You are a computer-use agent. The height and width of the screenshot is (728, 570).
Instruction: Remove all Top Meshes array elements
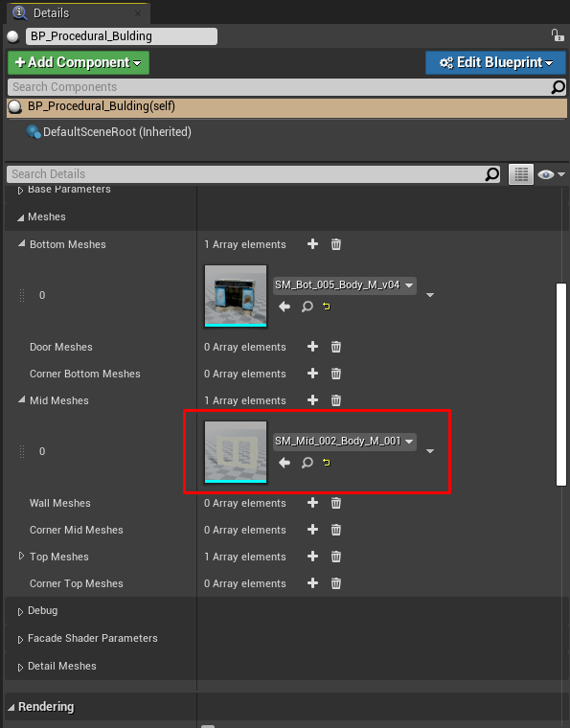tap(336, 557)
